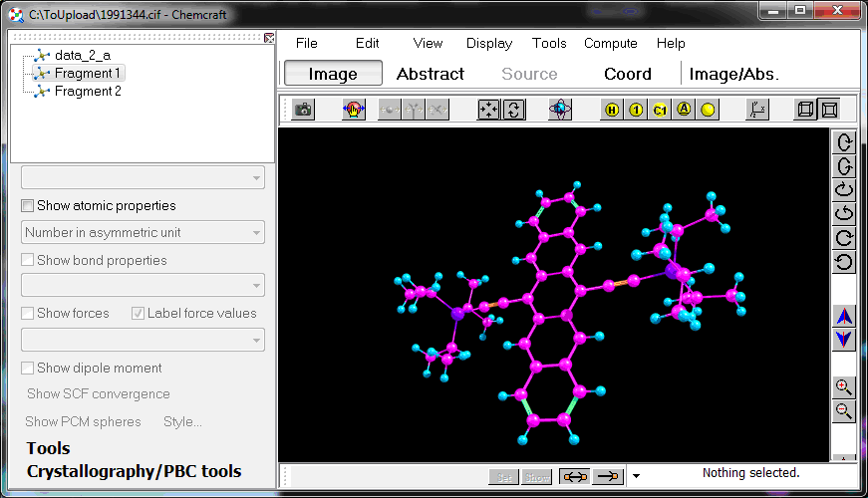Viewport: 868px width, 498px height.
Task: Toggle Show bond properties checkbox
Action: pos(28,261)
